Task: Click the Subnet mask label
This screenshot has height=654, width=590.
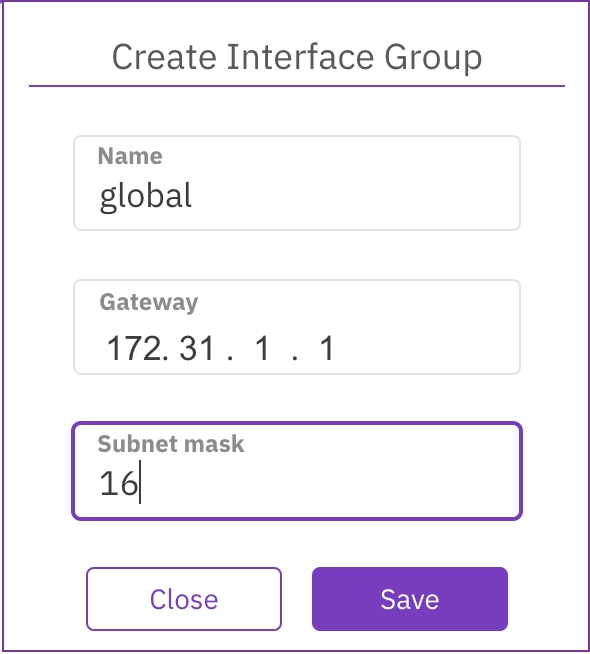Action: [171, 443]
